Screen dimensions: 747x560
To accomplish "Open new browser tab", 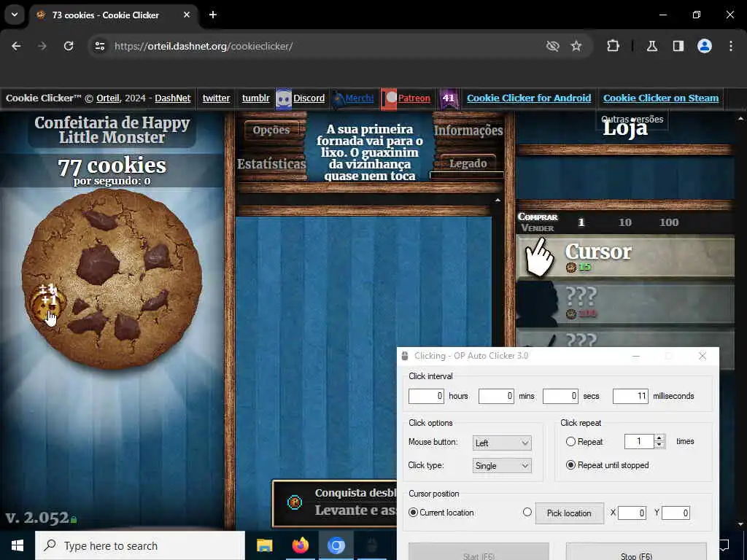I will tap(213, 15).
